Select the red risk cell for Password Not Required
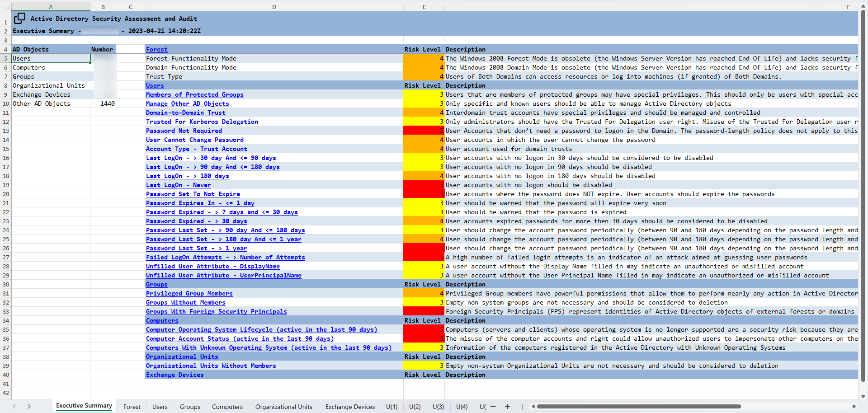Image resolution: width=868 pixels, height=413 pixels. 424,131
